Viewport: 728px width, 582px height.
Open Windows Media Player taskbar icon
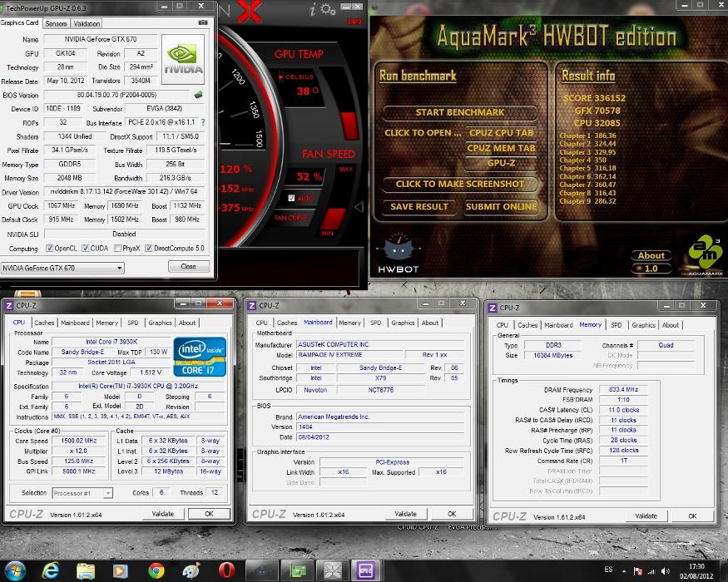121,570
